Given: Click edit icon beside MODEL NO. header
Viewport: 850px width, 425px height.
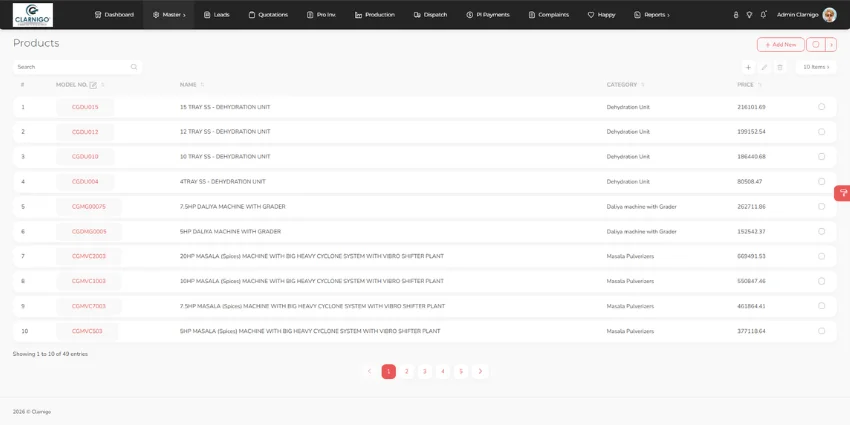Looking at the screenshot, I should click(93, 85).
